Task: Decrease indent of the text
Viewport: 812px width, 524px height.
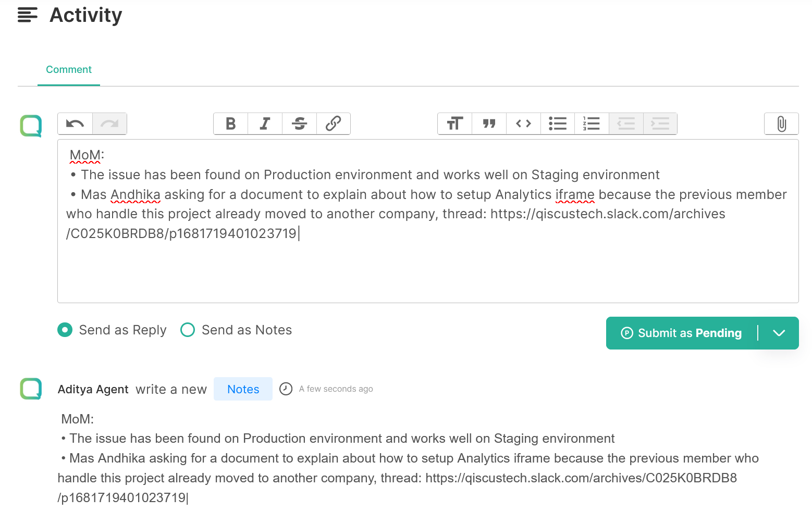Action: point(626,124)
